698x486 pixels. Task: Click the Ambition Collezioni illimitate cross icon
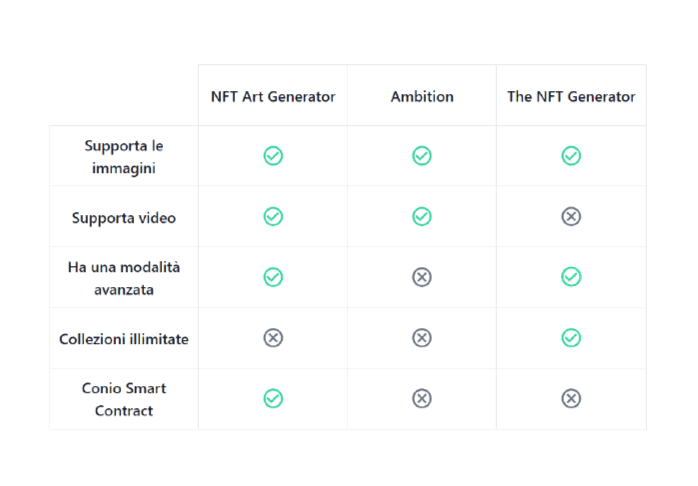[x=422, y=338]
